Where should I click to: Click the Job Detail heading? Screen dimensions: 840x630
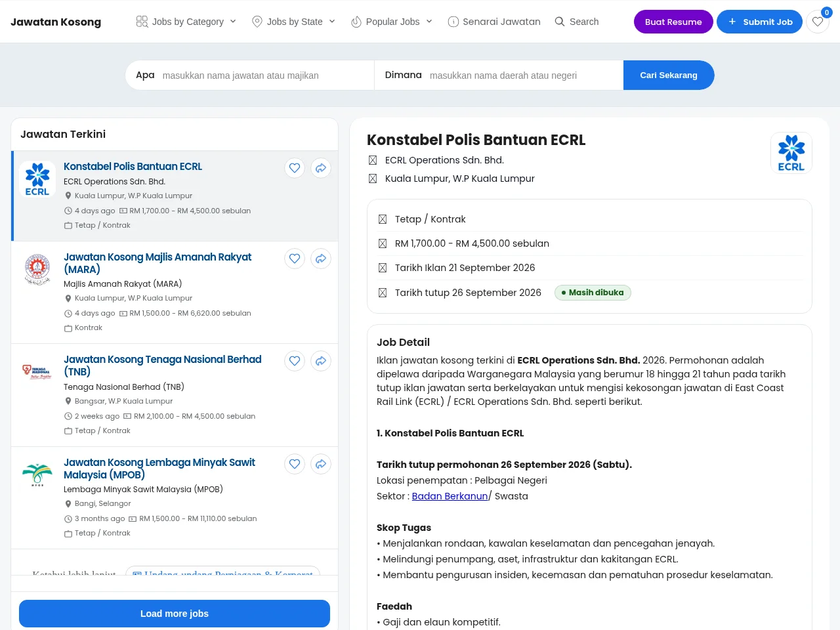(403, 342)
